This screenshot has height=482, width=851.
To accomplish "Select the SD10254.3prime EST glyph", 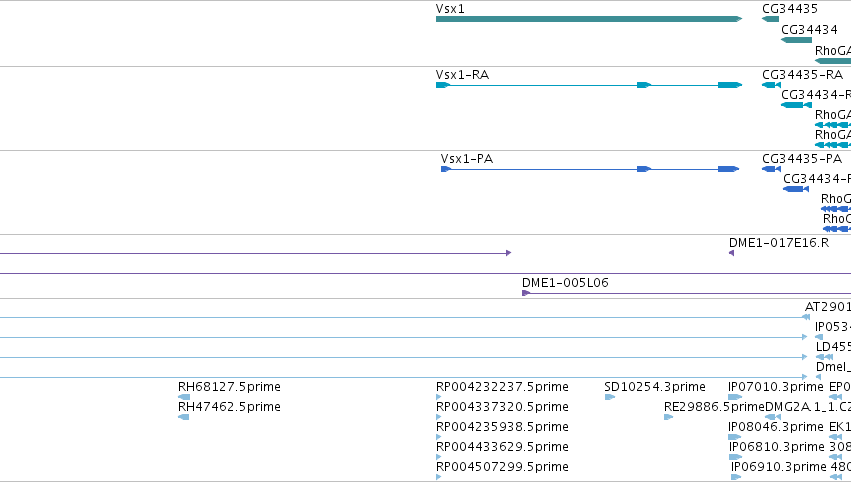I will (609, 397).
